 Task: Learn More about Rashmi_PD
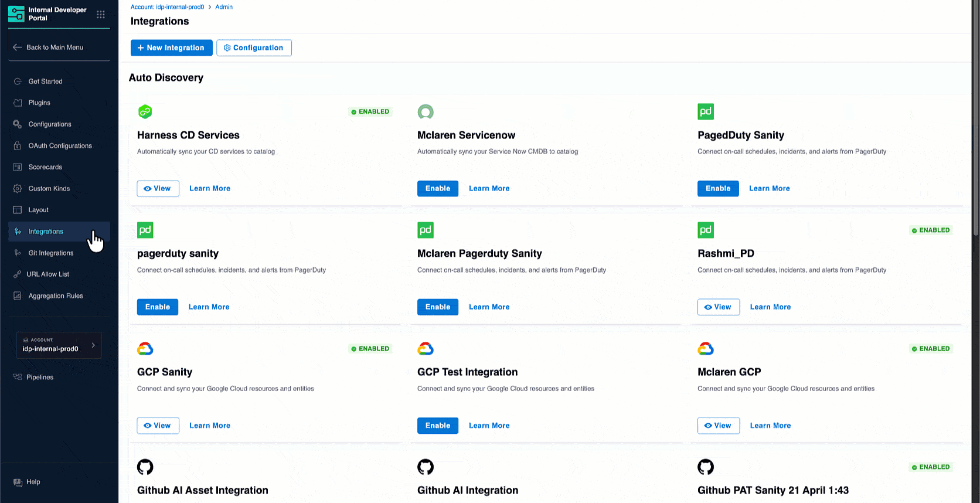click(771, 307)
